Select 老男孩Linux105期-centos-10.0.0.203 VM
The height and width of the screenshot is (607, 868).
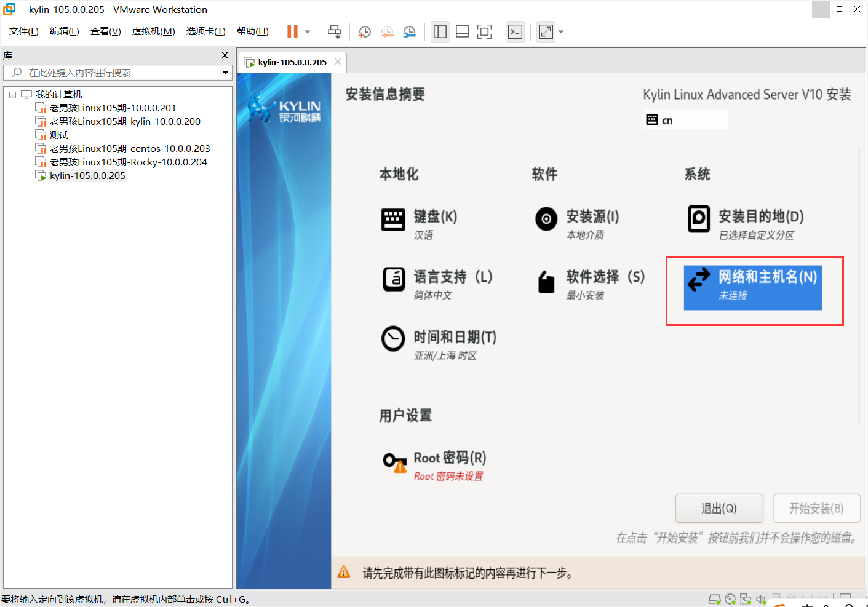(130, 149)
